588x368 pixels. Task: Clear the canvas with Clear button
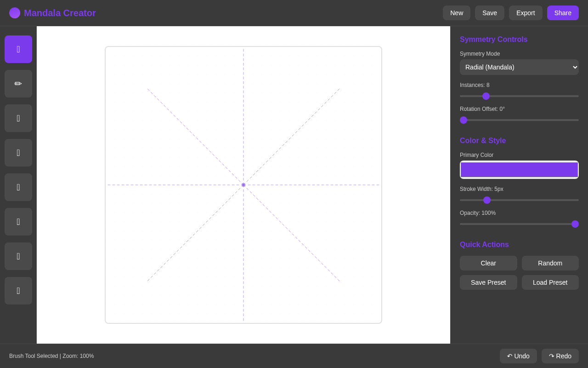point(488,263)
